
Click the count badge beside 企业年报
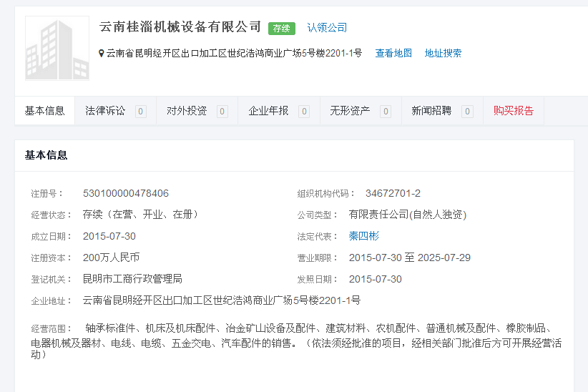pos(304,112)
